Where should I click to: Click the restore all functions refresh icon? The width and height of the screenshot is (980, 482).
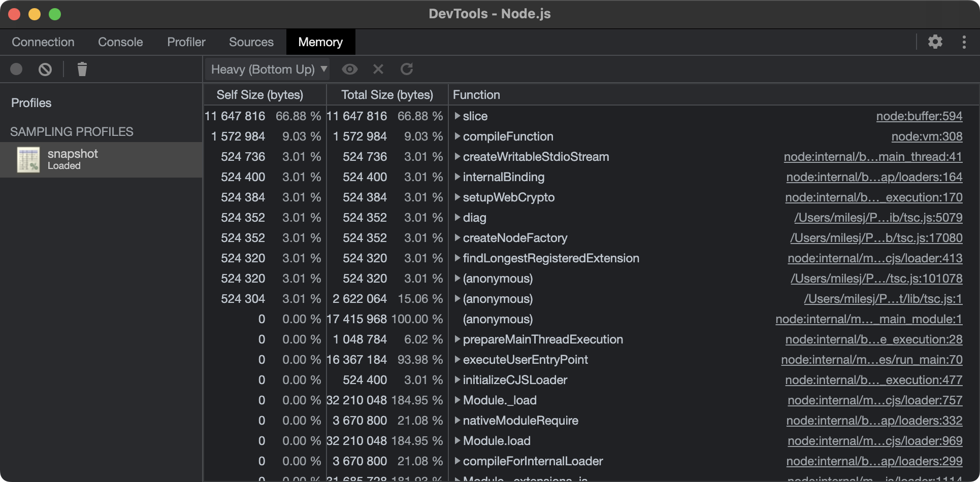(x=407, y=69)
